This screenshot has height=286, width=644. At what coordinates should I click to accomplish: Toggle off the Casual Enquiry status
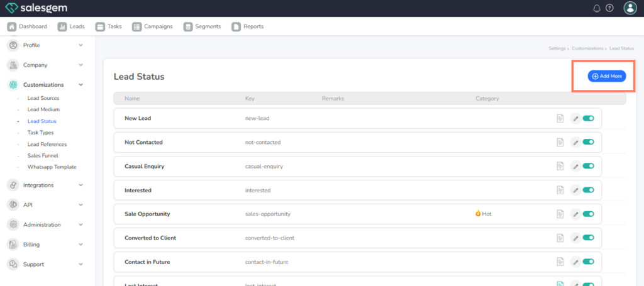pos(589,166)
